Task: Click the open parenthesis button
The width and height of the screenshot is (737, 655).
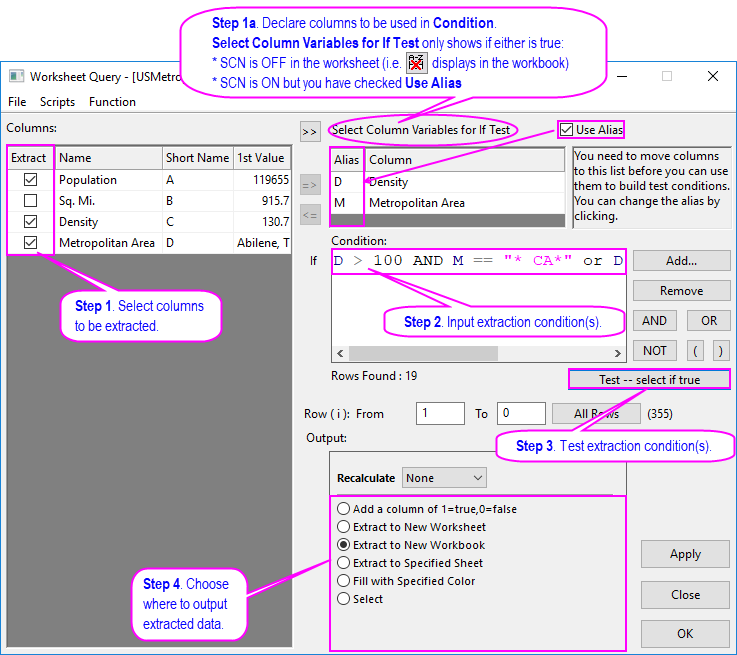Action: coord(695,351)
